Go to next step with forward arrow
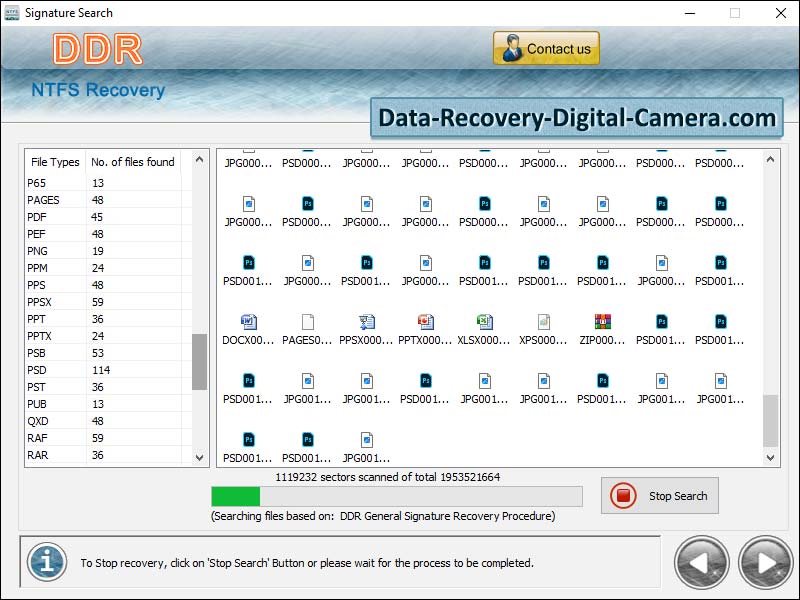Screen dimensions: 800x600 [765, 562]
